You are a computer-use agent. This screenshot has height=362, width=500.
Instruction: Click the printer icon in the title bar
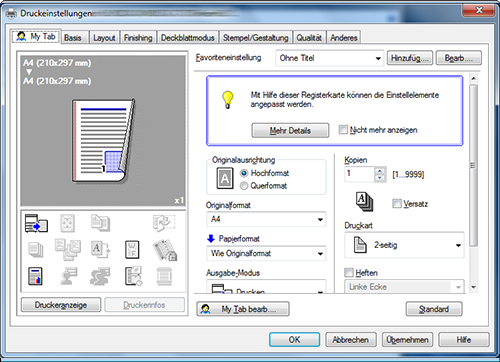tap(11, 13)
